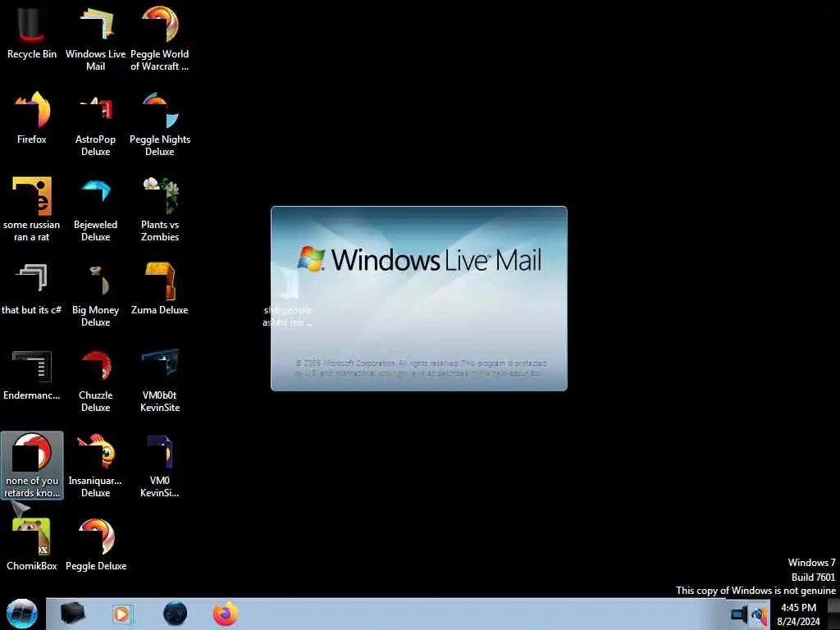Launch Firefox from the desktop
This screenshot has width=840, height=630.
(32, 118)
